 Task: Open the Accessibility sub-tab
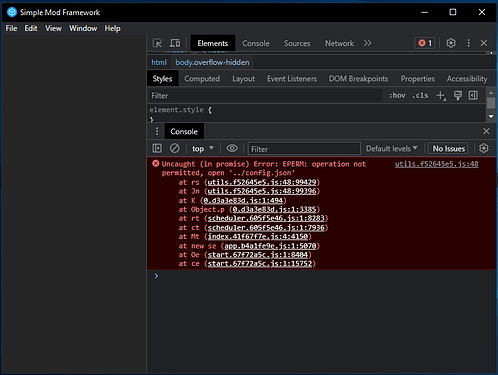(467, 79)
